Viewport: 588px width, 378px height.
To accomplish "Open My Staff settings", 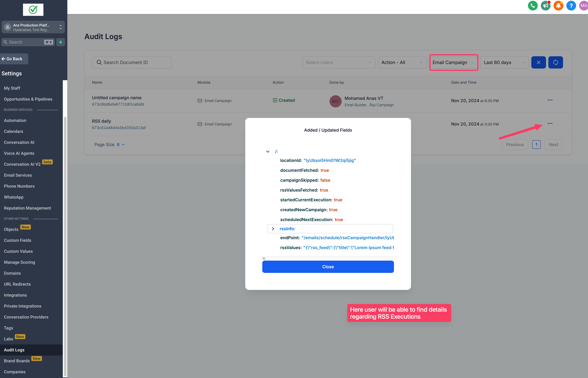I will (x=12, y=88).
